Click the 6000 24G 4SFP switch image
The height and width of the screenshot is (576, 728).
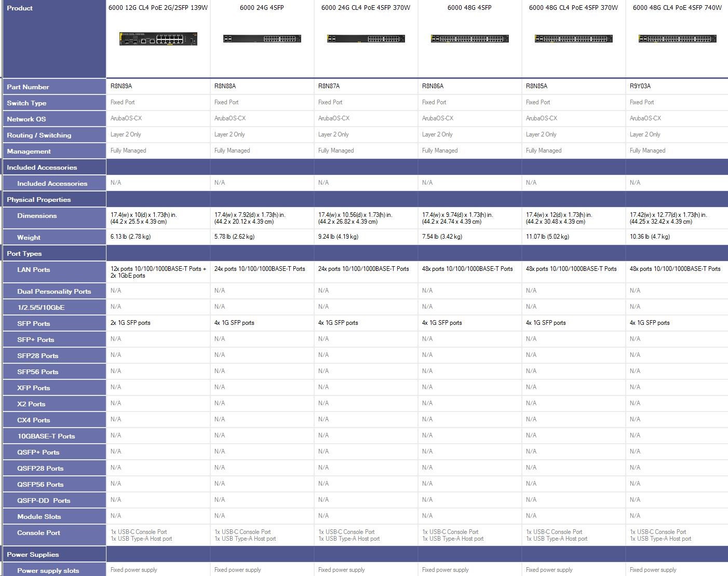click(x=262, y=39)
